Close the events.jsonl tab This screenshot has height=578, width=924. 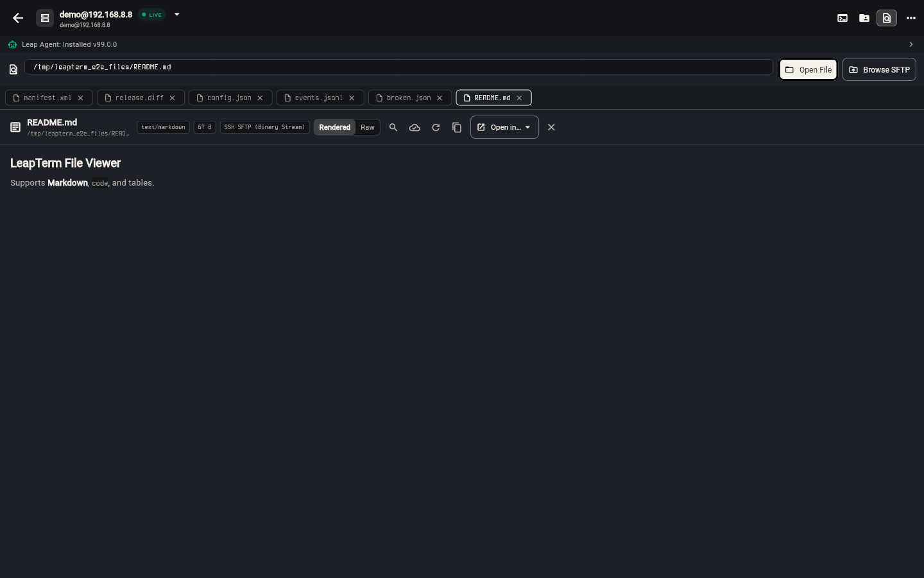pyautogui.click(x=352, y=98)
